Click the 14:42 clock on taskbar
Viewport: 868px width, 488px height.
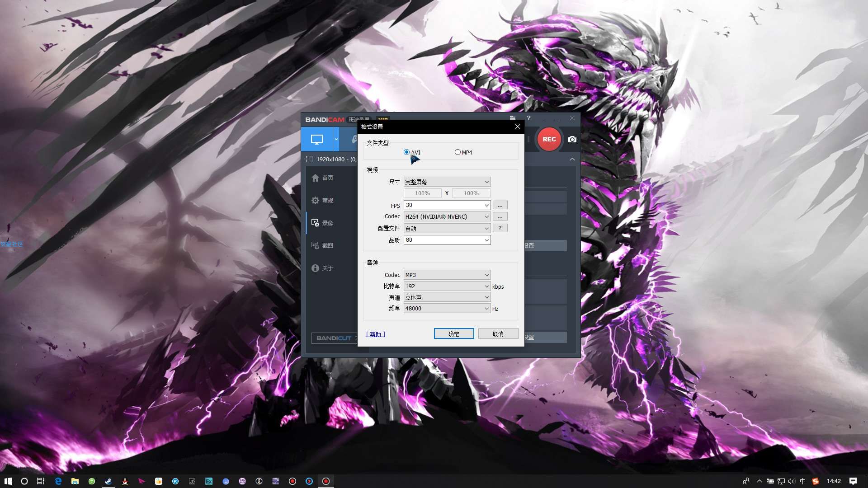(x=834, y=481)
